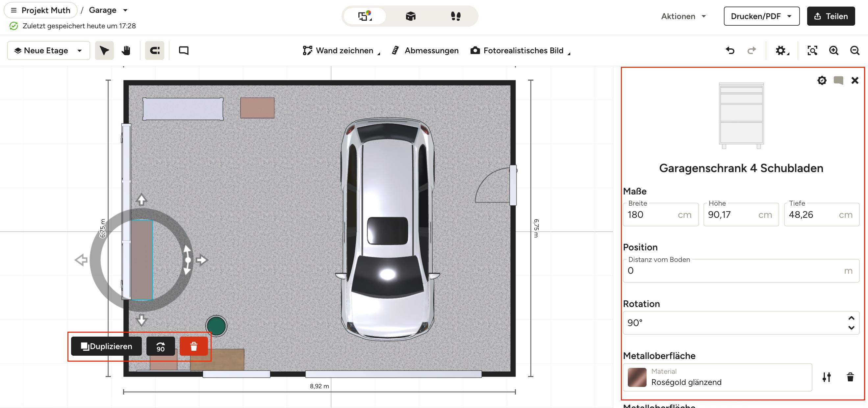Move selected cabinet up with arrow
Image resolution: width=868 pixels, height=408 pixels.
click(141, 199)
